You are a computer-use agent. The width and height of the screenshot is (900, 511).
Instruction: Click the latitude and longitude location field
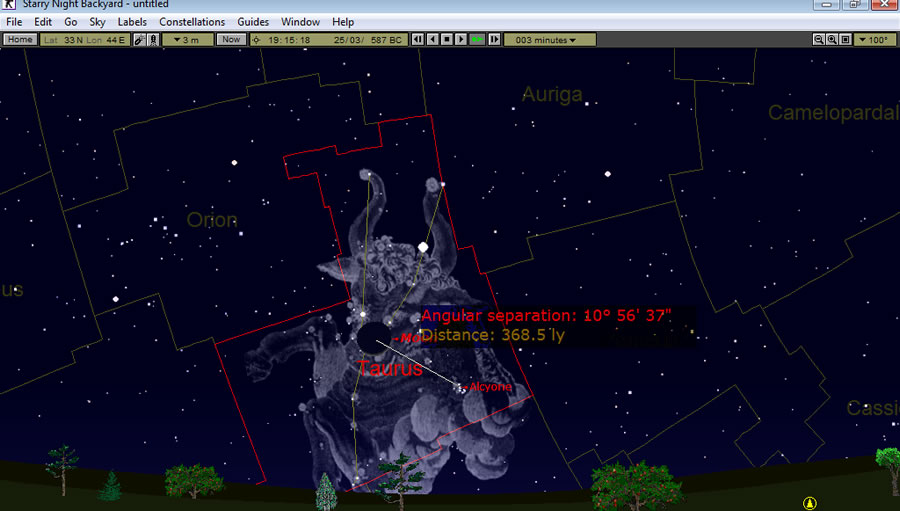(x=85, y=40)
